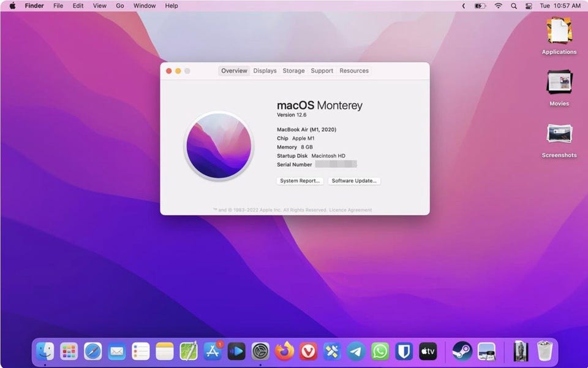The height and width of the screenshot is (368, 588).
Task: Launch the App Store from the Dock
Action: coord(213,351)
